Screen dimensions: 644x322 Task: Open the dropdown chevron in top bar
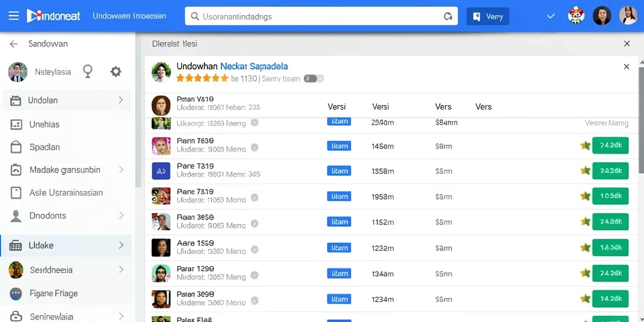551,16
